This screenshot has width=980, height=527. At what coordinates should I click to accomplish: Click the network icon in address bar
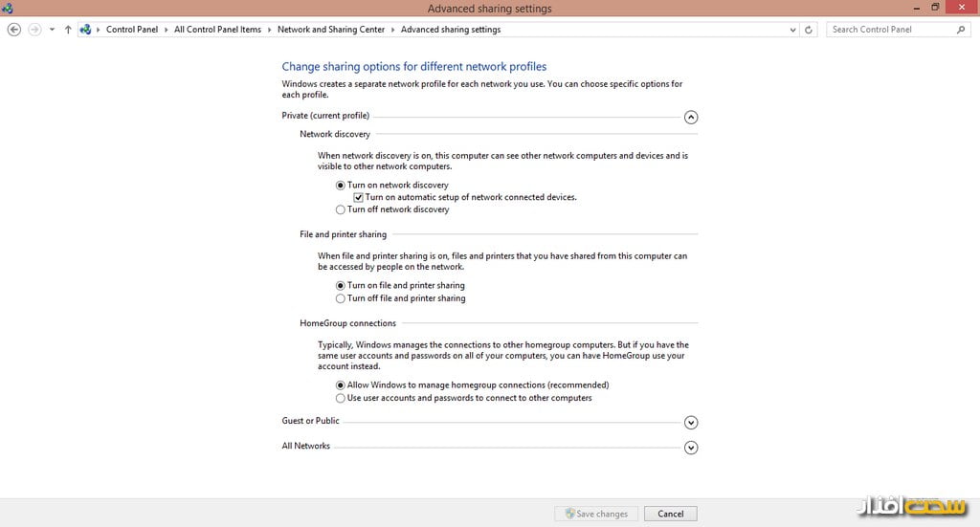click(86, 30)
